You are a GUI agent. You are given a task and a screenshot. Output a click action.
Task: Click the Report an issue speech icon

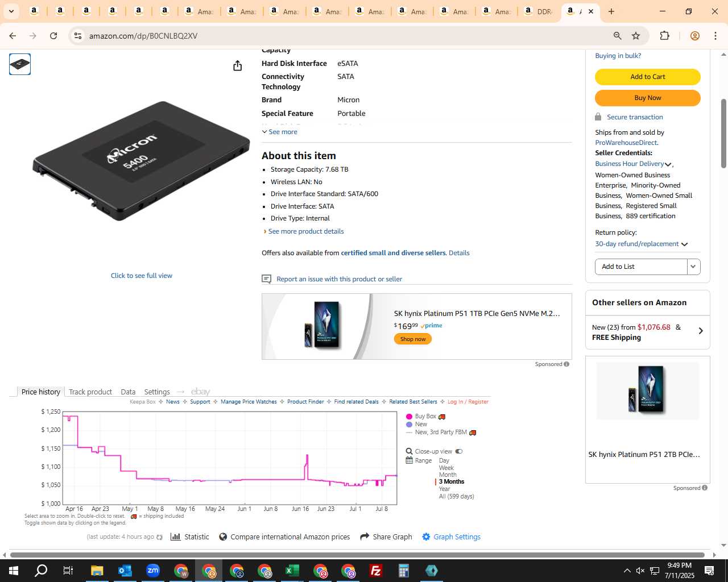(x=266, y=279)
